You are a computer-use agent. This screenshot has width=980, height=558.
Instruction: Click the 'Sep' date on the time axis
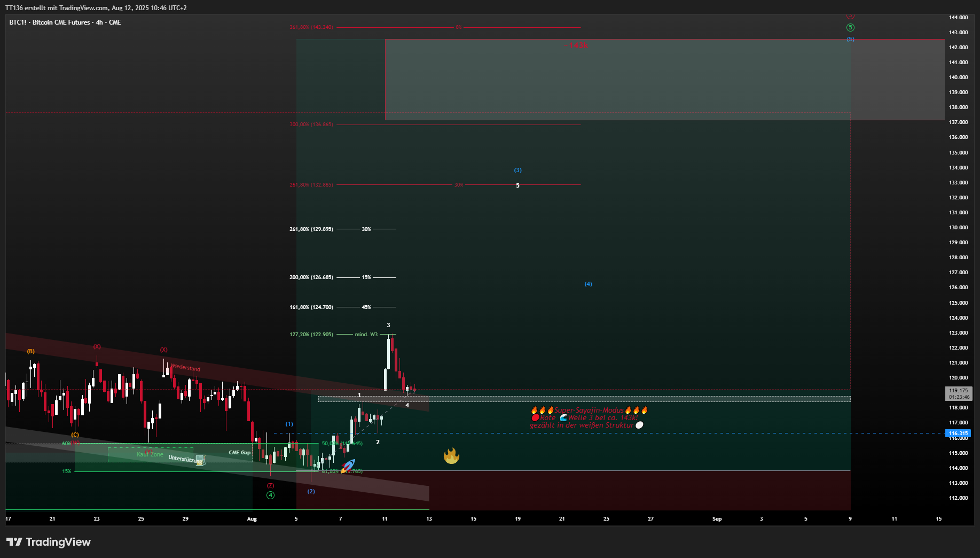(x=717, y=518)
